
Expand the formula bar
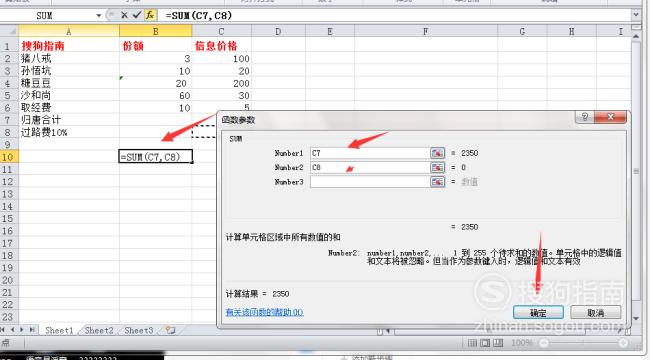point(636,15)
